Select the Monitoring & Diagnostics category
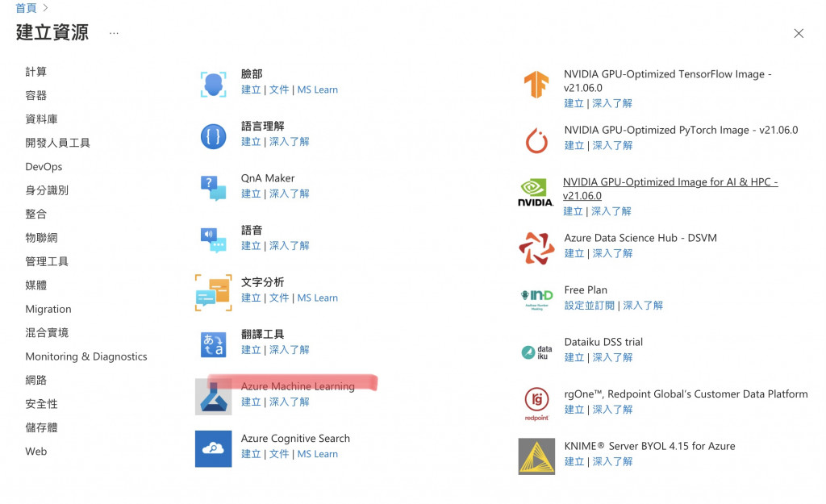The image size is (826, 504). point(86,356)
